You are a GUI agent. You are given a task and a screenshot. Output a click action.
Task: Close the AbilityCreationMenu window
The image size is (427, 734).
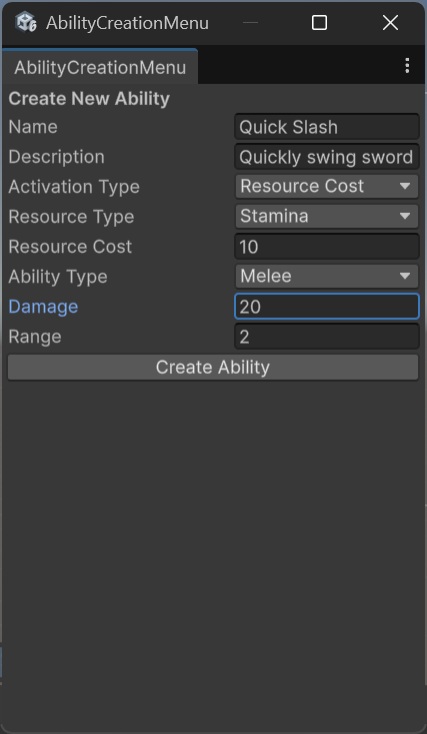(x=390, y=22)
